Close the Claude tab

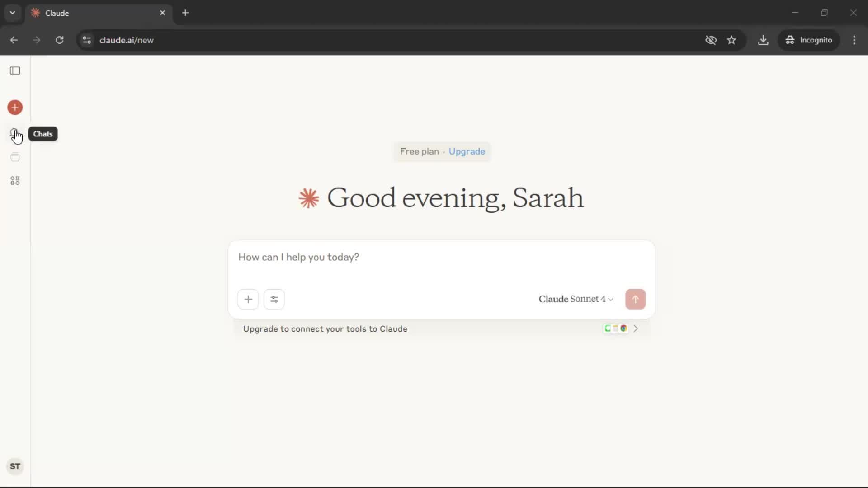pyautogui.click(x=162, y=13)
